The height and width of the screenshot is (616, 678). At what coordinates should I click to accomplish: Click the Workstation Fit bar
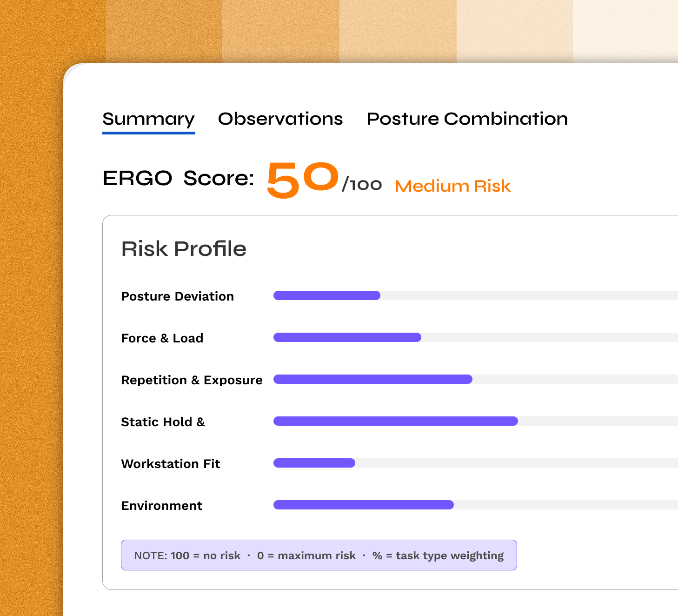click(476, 463)
